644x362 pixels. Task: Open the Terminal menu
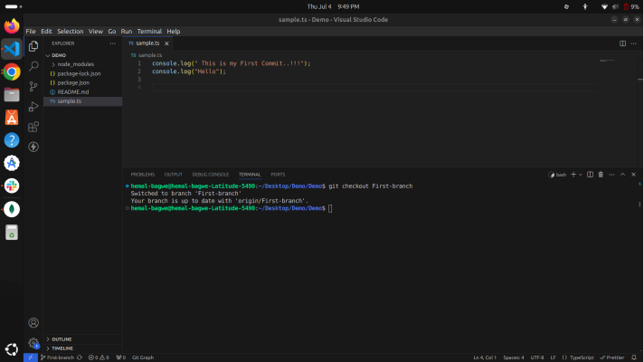(x=149, y=32)
